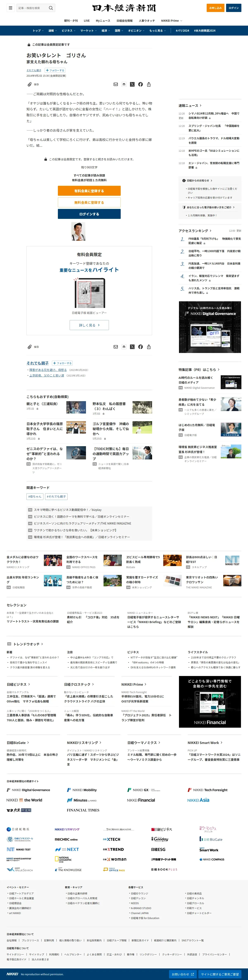Click 詳しく見る button

tap(89, 325)
